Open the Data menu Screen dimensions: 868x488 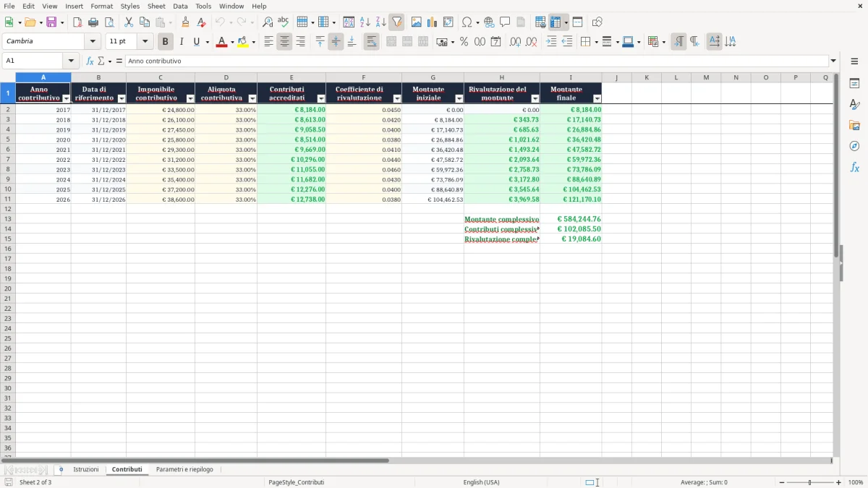coord(180,7)
